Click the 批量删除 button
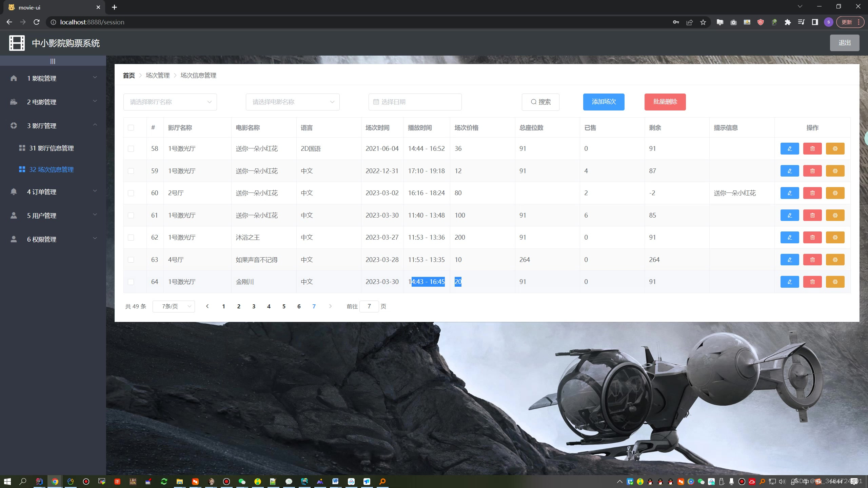Screen dimensions: 868x488 (x=665, y=102)
